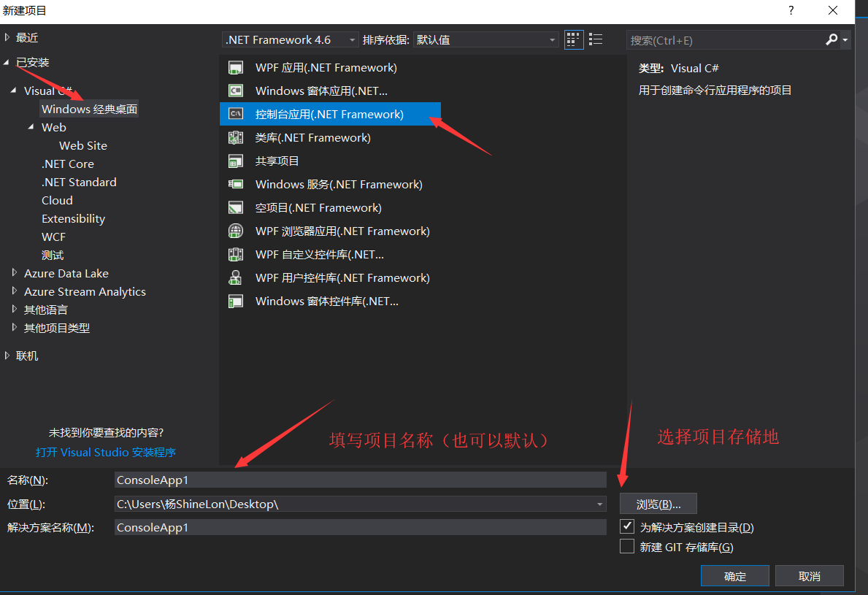Click the Windows 窗体控件库 icon
The height and width of the screenshot is (595, 868).
click(x=236, y=301)
